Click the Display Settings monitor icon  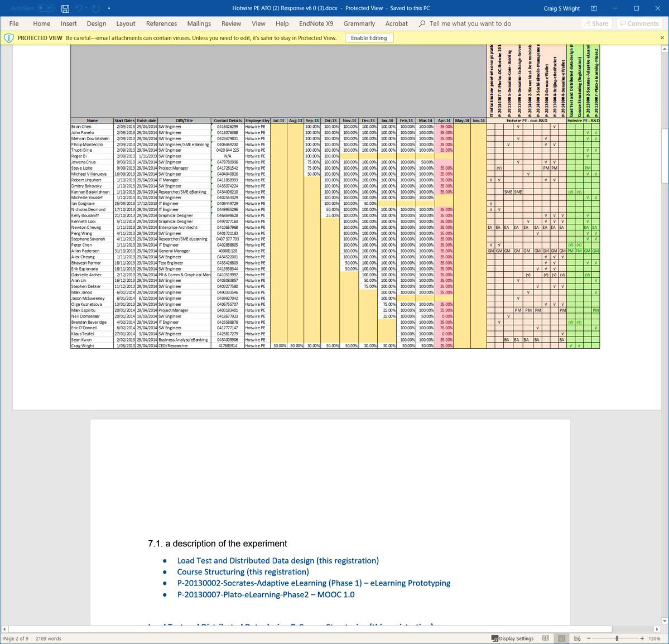coord(495,638)
